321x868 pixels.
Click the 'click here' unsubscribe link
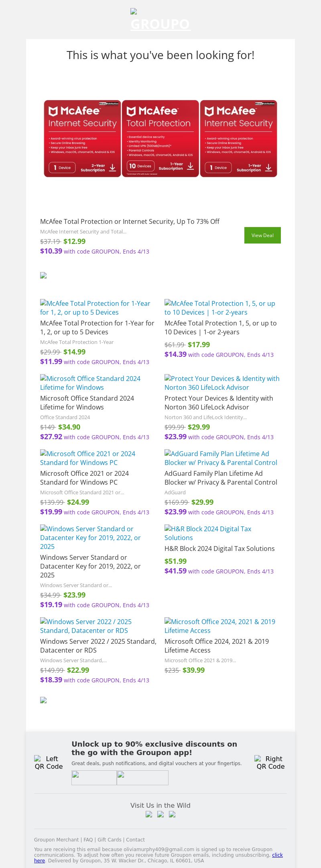point(277,855)
